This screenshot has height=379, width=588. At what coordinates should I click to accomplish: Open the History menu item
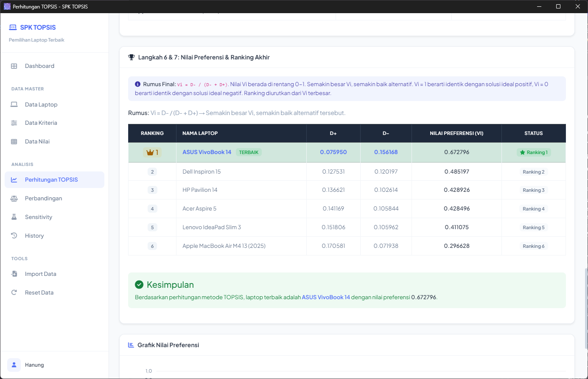(54, 236)
